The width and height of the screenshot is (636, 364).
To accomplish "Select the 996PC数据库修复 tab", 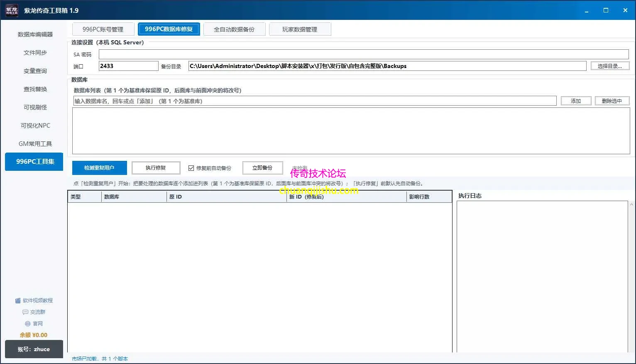I will (169, 29).
